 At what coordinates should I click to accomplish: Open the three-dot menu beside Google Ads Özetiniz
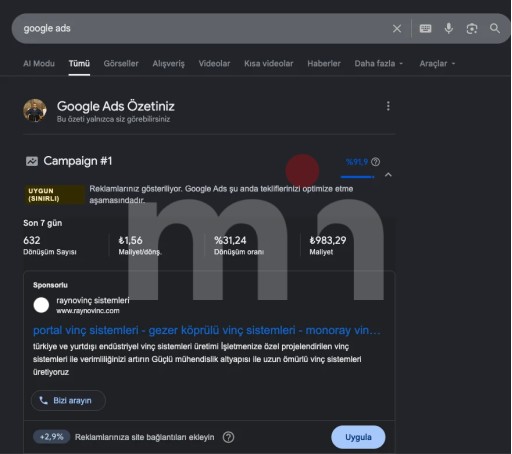click(388, 106)
